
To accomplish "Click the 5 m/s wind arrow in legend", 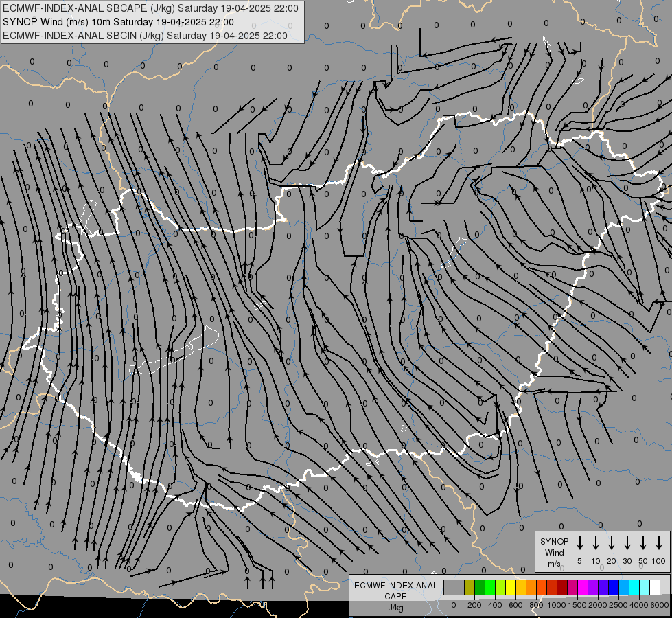I will [x=580, y=543].
